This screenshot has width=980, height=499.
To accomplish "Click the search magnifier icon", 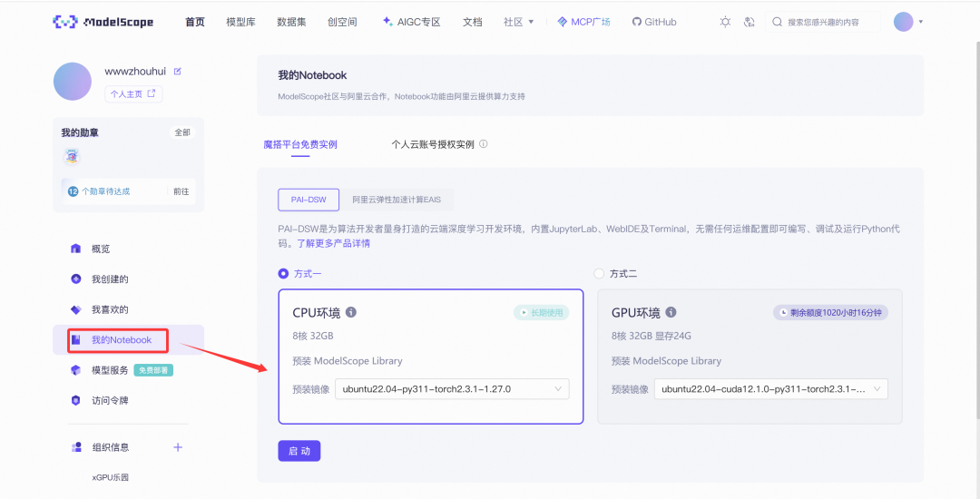I will [x=778, y=22].
